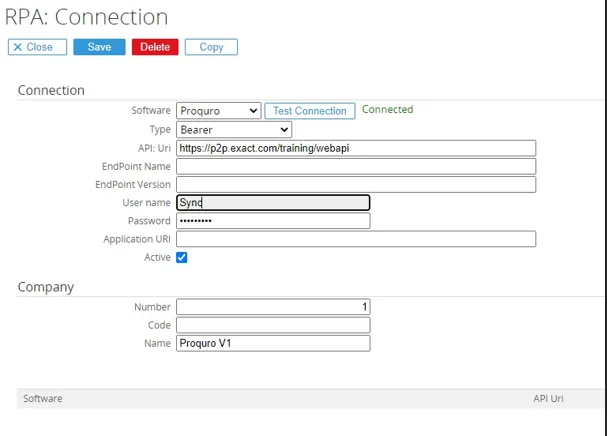
Task: Uncheck the Active checkbox
Action: pyautogui.click(x=182, y=257)
